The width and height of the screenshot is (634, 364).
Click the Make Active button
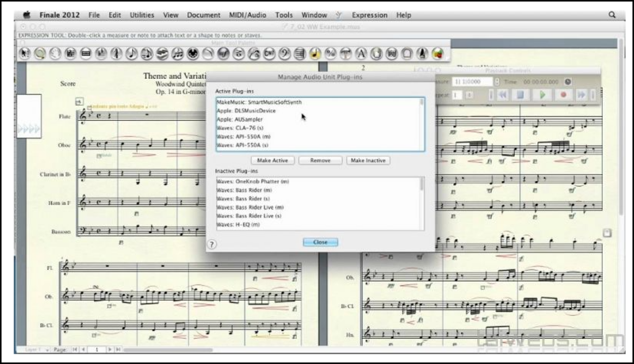(x=273, y=161)
